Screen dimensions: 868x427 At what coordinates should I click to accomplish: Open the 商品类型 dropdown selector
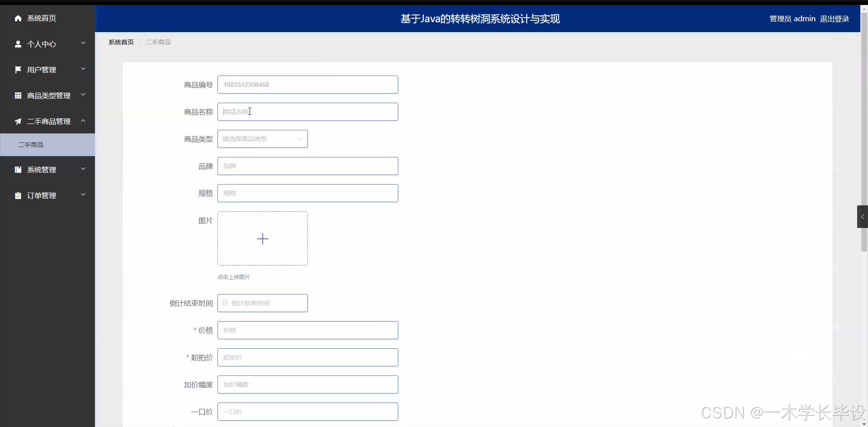(x=262, y=139)
